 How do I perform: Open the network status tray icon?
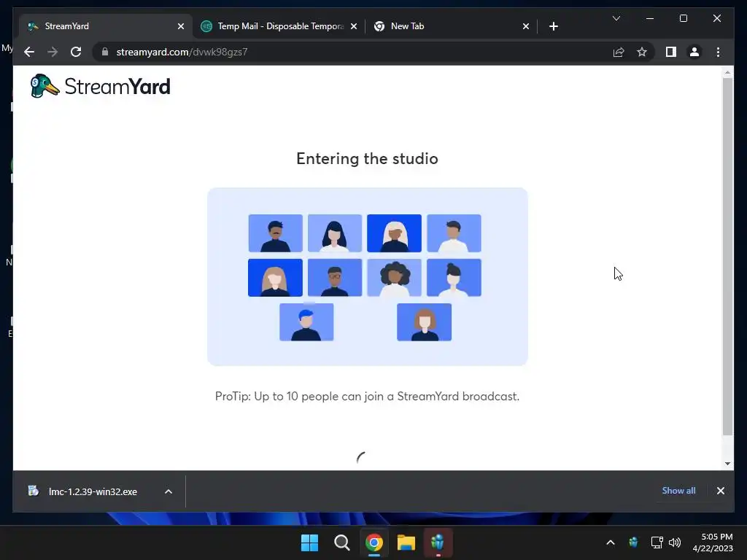[x=657, y=542]
